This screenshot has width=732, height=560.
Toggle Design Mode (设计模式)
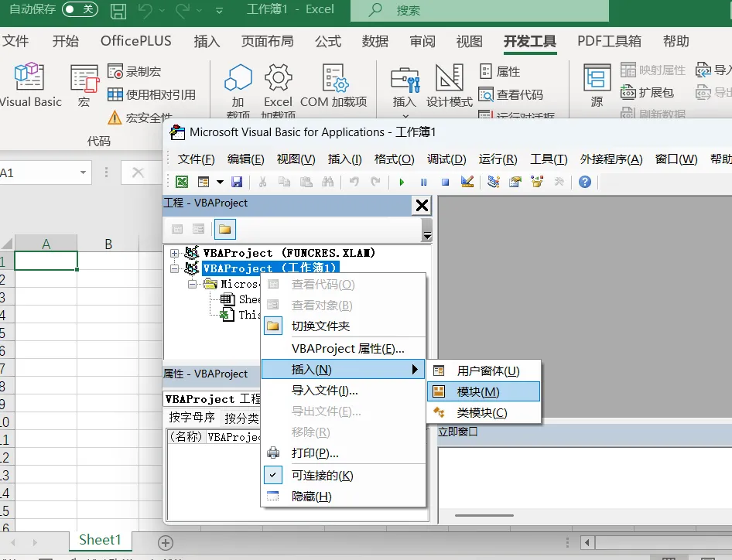(x=449, y=86)
